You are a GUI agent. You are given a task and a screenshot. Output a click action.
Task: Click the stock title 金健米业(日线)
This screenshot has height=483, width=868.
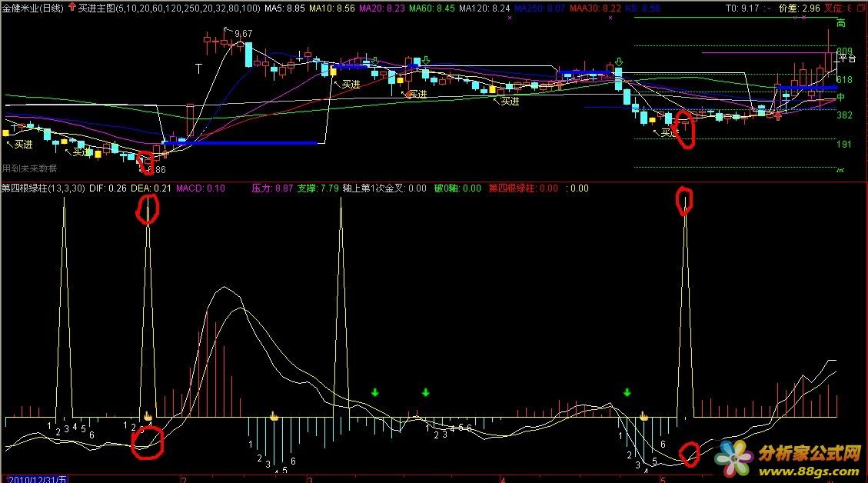(32, 8)
